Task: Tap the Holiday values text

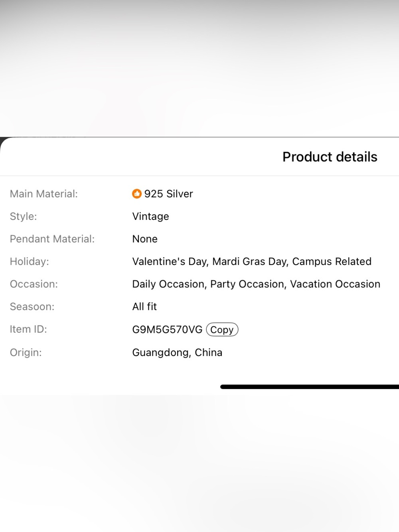Action: click(252, 261)
